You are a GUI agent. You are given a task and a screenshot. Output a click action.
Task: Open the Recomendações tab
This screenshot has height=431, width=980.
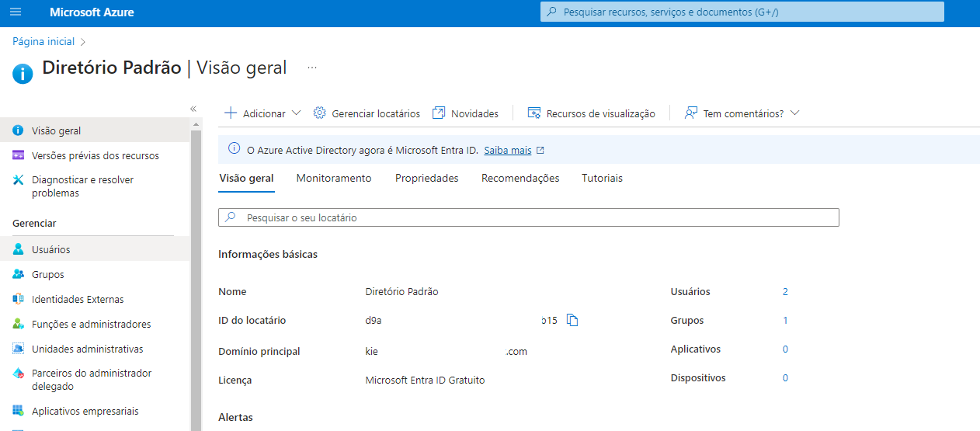(520, 178)
